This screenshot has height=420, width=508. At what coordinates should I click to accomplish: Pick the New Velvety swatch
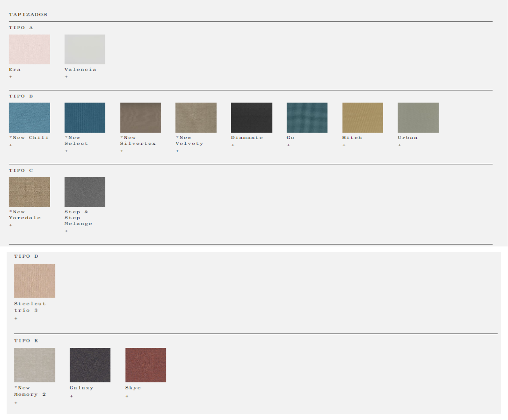(196, 118)
